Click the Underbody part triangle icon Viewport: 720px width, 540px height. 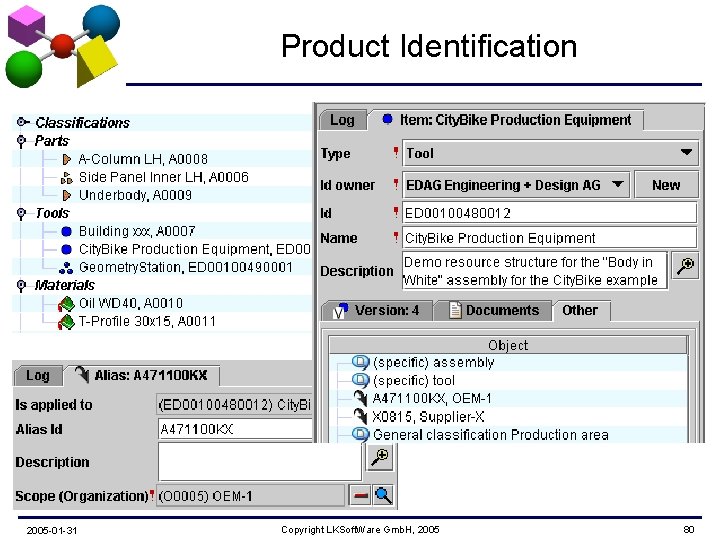tap(67, 196)
